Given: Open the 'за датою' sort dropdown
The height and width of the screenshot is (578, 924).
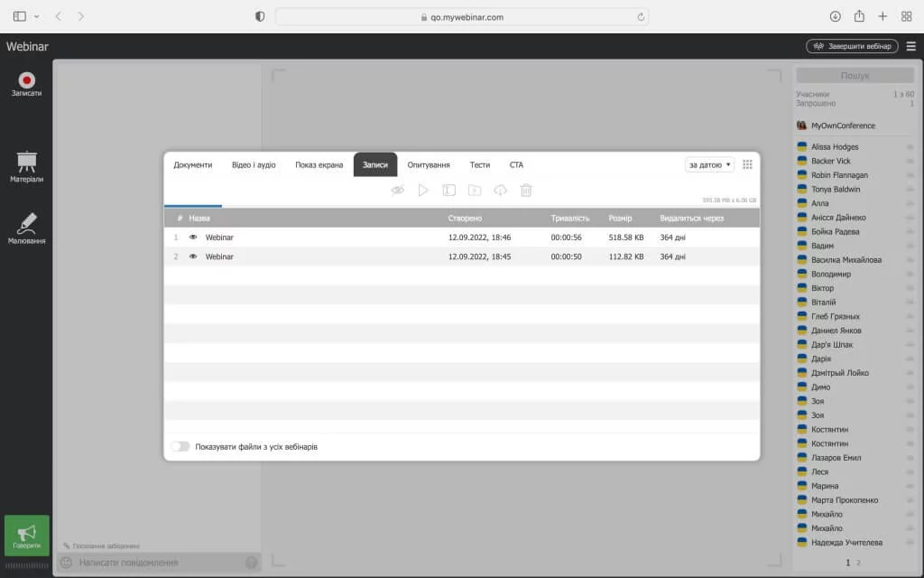Looking at the screenshot, I should tap(709, 164).
